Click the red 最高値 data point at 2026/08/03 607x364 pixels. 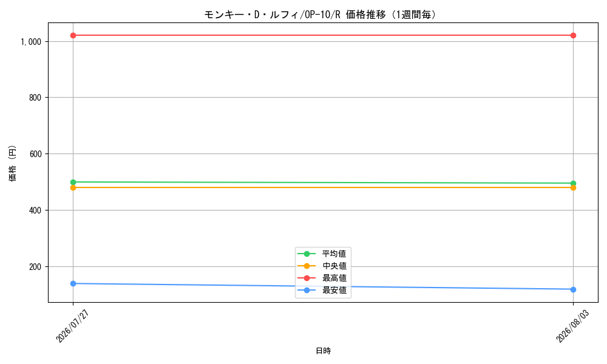coord(574,36)
